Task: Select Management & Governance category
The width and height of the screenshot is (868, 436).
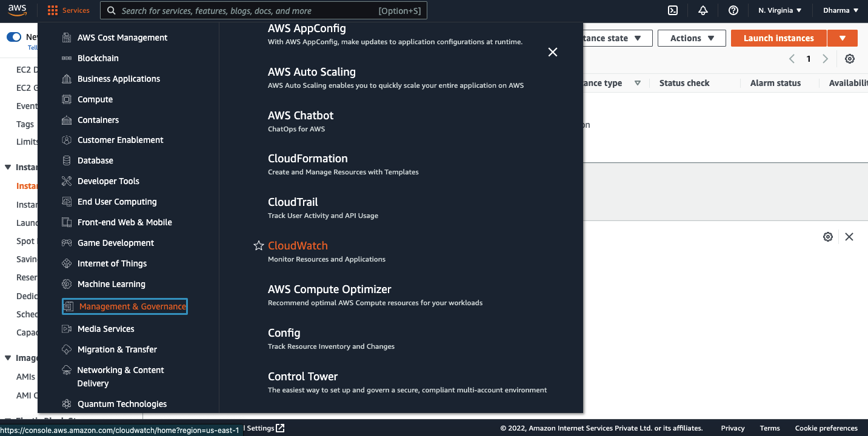Action: pos(125,306)
